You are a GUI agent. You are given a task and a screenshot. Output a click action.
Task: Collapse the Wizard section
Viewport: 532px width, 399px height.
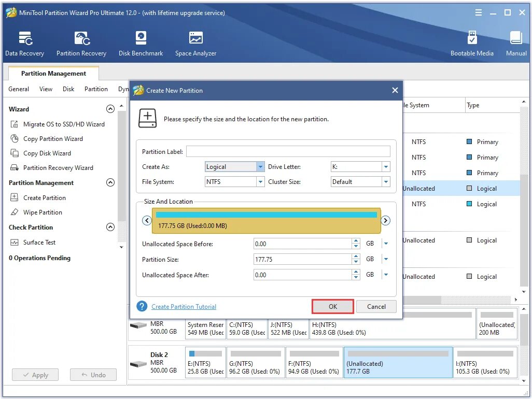110,109
